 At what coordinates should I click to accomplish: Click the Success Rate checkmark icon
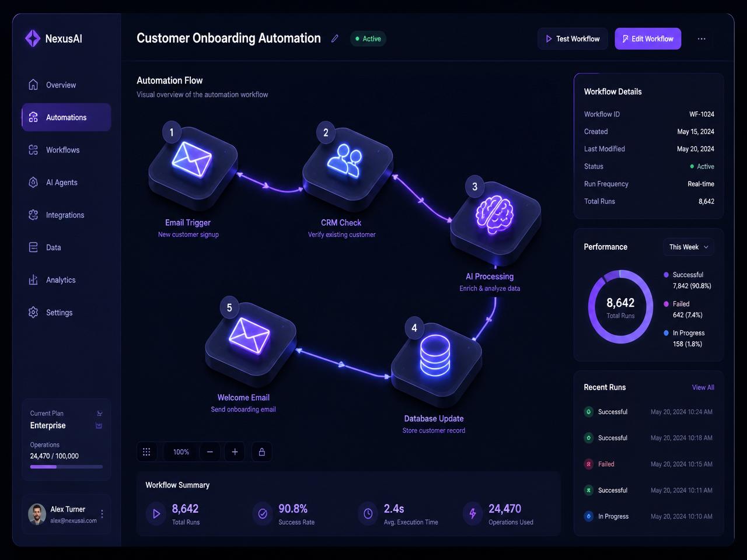coord(263,514)
